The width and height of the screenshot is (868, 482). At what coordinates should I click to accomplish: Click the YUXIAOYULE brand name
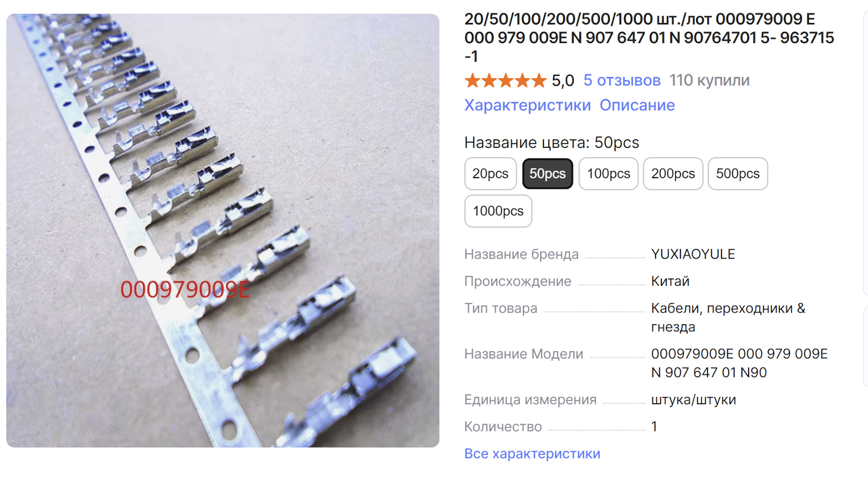(693, 254)
